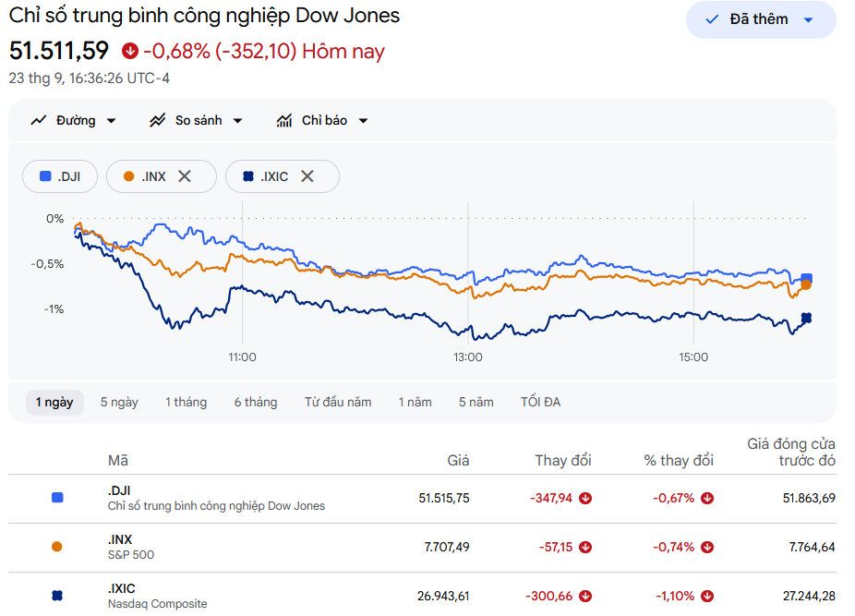Open the Đường chart type dropdown
Viewport: 855px width, 616px height.
73,120
